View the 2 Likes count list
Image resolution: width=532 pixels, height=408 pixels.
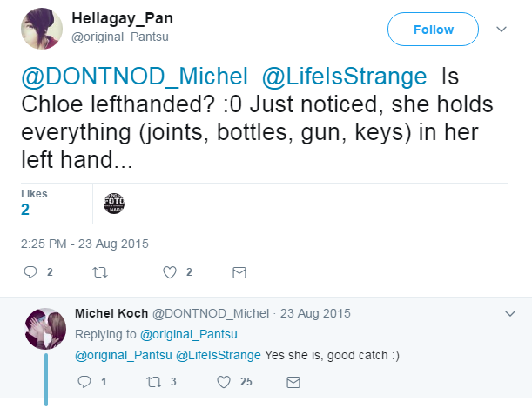[x=25, y=210]
